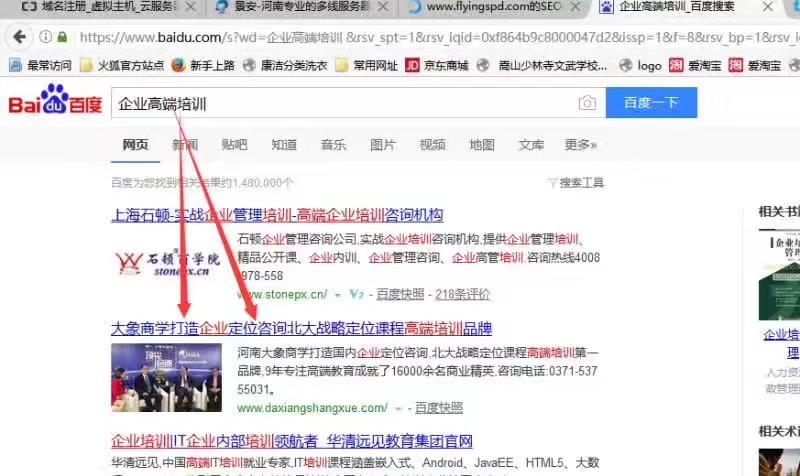The width and height of the screenshot is (800, 476).
Task: Click the browser back arrow button
Action: pyautogui.click(x=17, y=37)
